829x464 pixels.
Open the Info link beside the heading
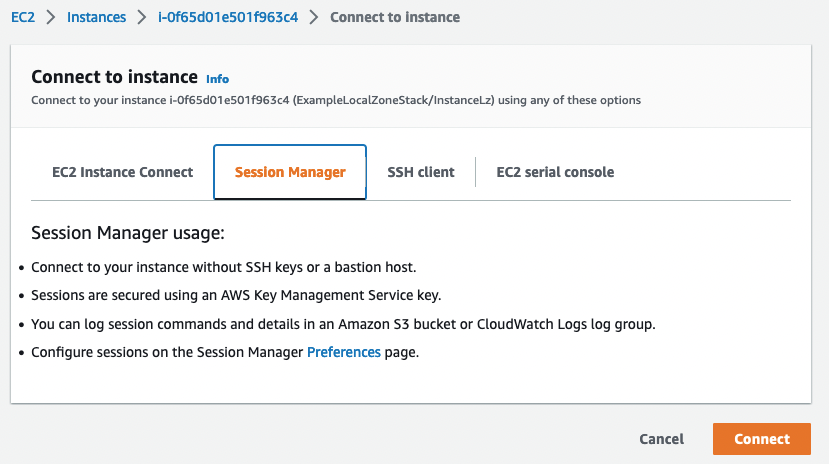click(217, 79)
